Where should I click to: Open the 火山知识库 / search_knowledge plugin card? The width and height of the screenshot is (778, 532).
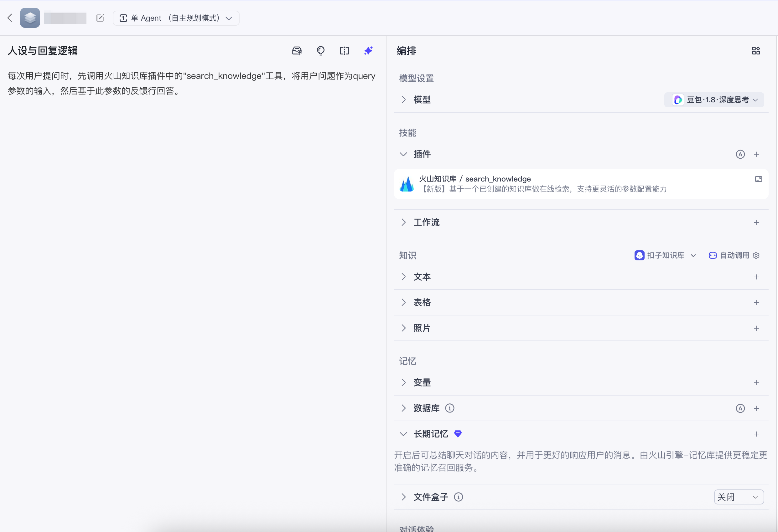coord(581,184)
